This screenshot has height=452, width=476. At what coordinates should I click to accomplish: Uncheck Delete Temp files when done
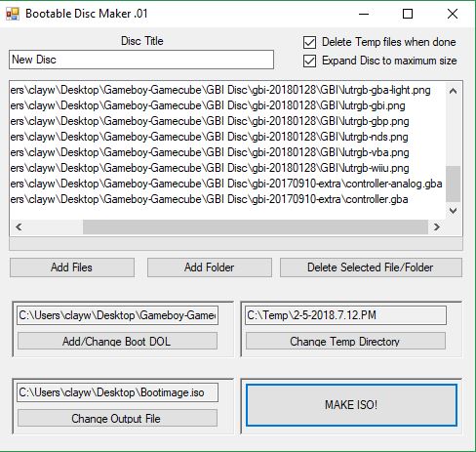pyautogui.click(x=309, y=42)
